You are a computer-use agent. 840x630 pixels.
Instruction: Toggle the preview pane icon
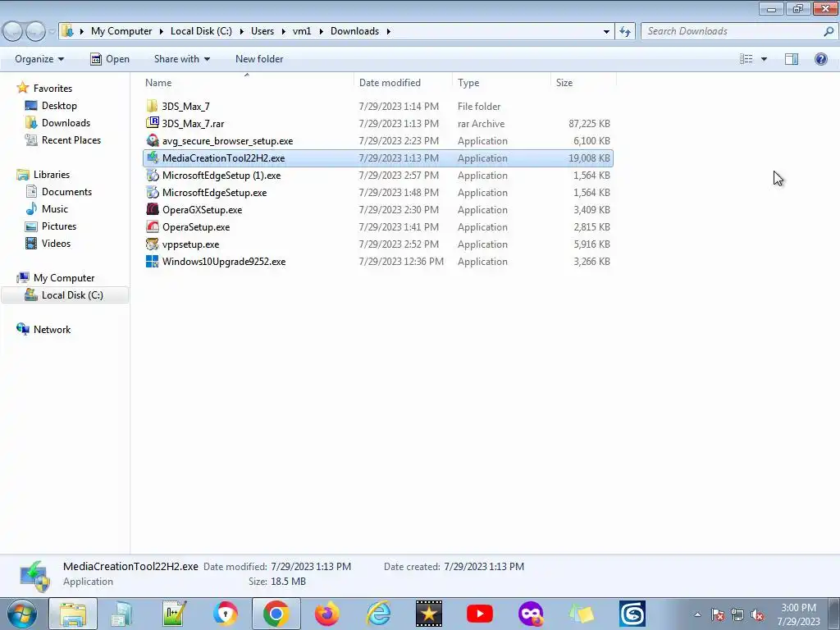[x=792, y=59]
